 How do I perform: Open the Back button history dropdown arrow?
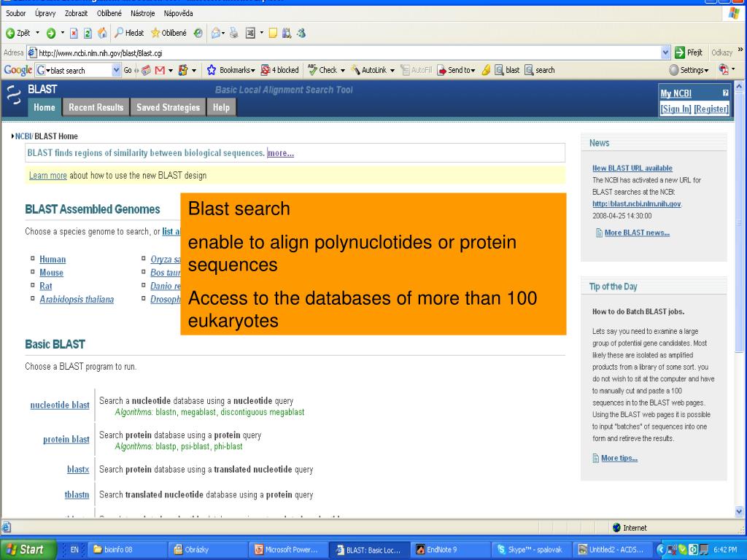click(38, 33)
